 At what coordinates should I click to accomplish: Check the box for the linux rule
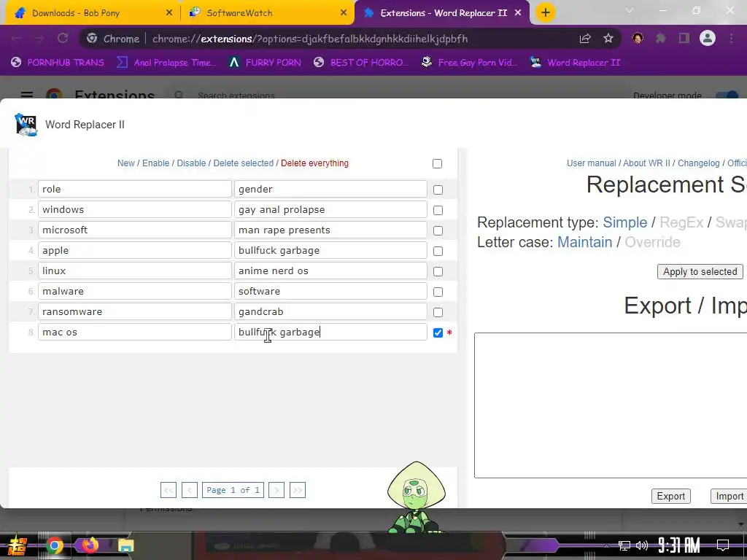(x=438, y=272)
